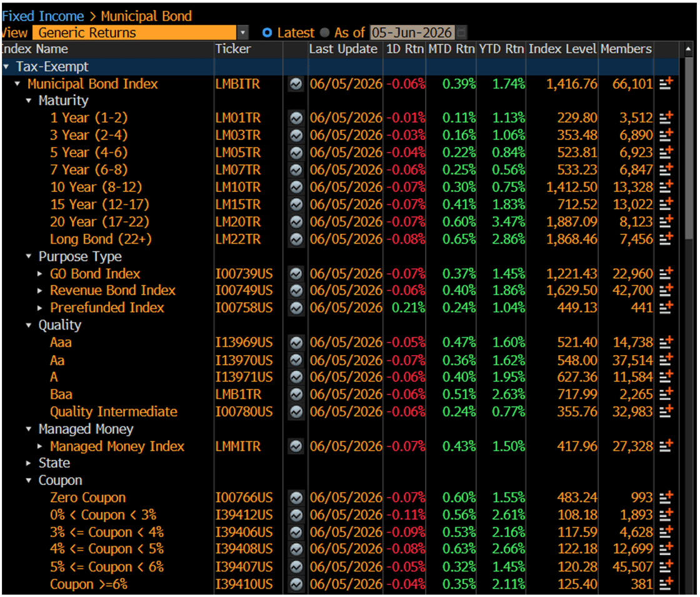The image size is (700, 597).
Task: Expand the Revenue Bond Index node
Action: [x=40, y=291]
